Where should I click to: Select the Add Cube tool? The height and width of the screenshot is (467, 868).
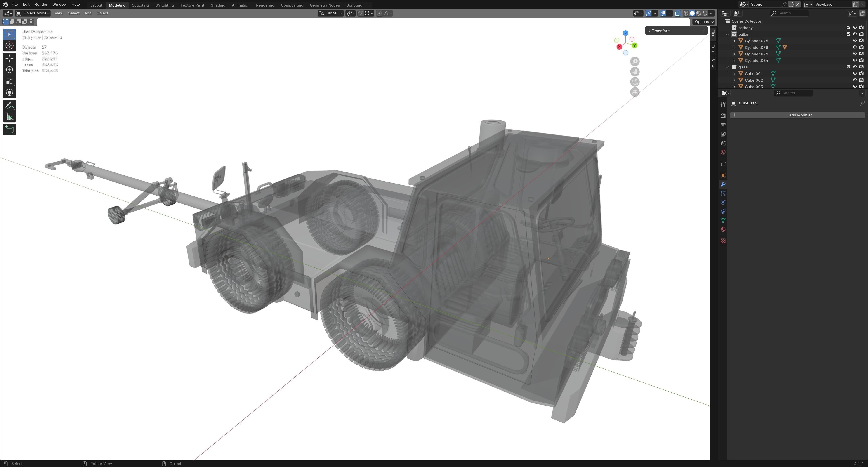tap(9, 130)
